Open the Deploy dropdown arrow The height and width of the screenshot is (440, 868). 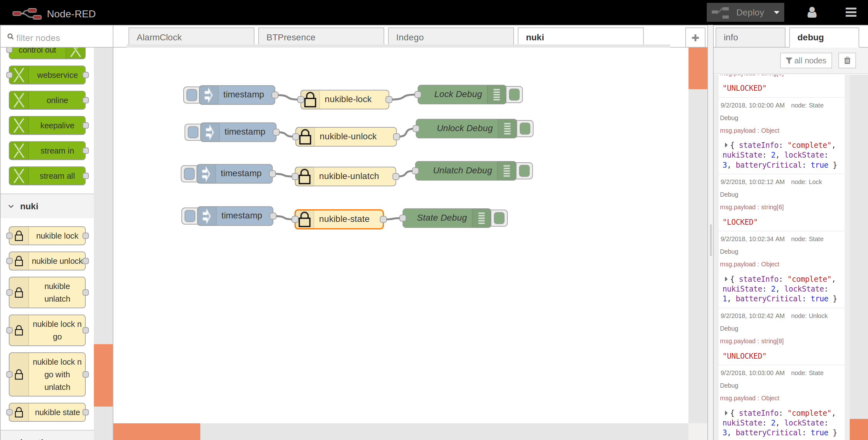click(x=776, y=13)
